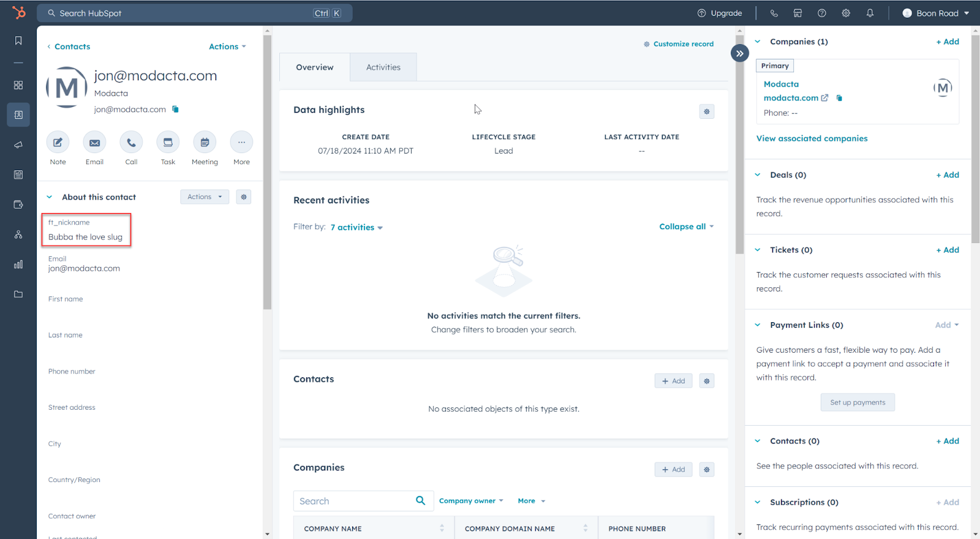Open Company owner filter dropdown
Image resolution: width=980 pixels, height=539 pixels.
pyautogui.click(x=471, y=501)
